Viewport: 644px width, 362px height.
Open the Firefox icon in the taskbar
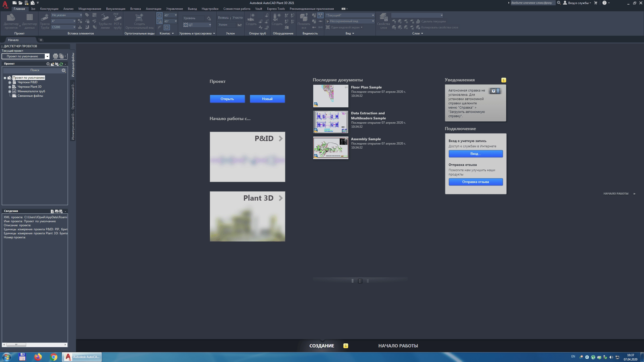38,357
